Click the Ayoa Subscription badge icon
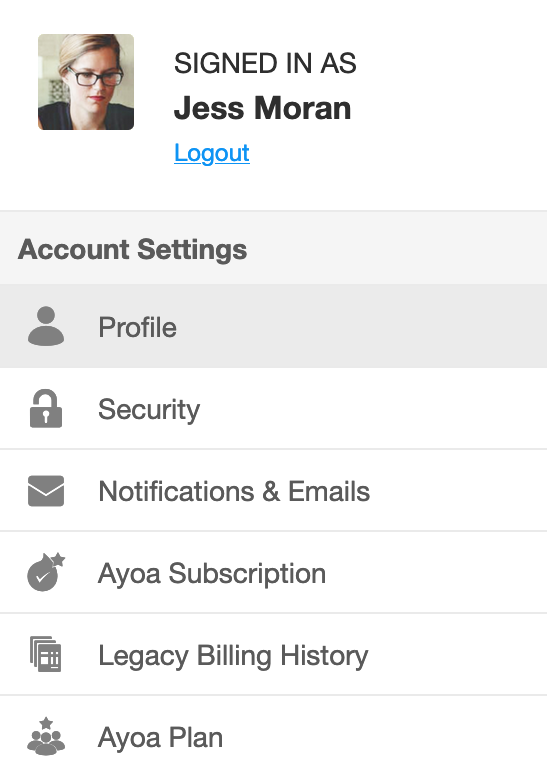Image resolution: width=547 pixels, height=772 pixels. click(x=46, y=572)
